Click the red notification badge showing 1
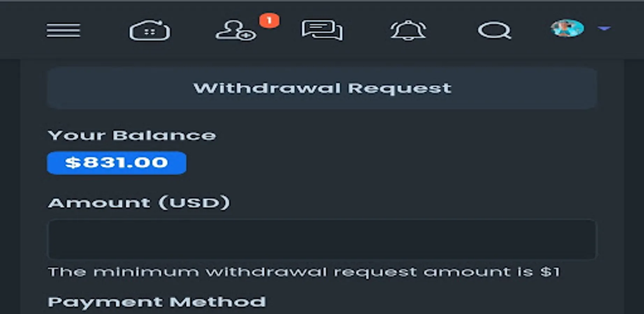 [x=269, y=21]
